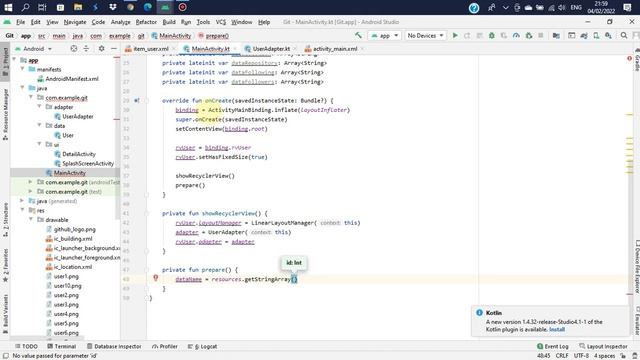Open the Event Log button
640x360 pixels.
553,346
